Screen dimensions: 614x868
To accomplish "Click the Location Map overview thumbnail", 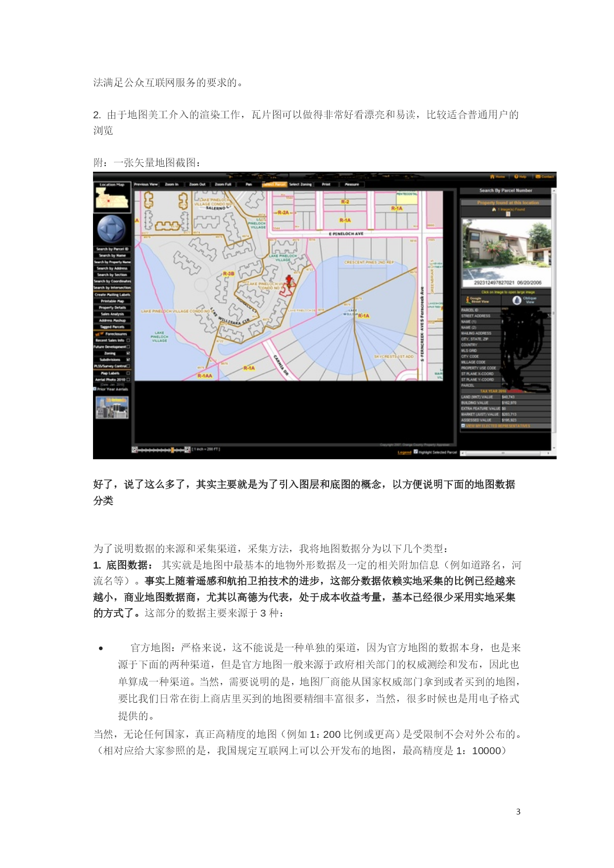I will (x=112, y=197).
